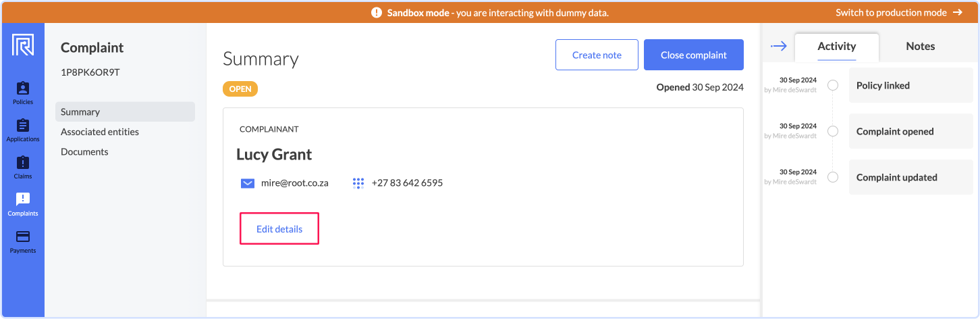The width and height of the screenshot is (980, 319).
Task: Click the email envelope icon
Action: (248, 183)
